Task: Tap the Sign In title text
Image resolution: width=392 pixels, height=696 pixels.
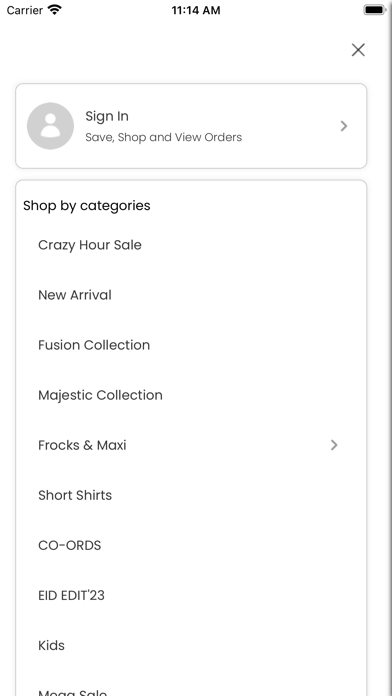Action: tap(107, 116)
